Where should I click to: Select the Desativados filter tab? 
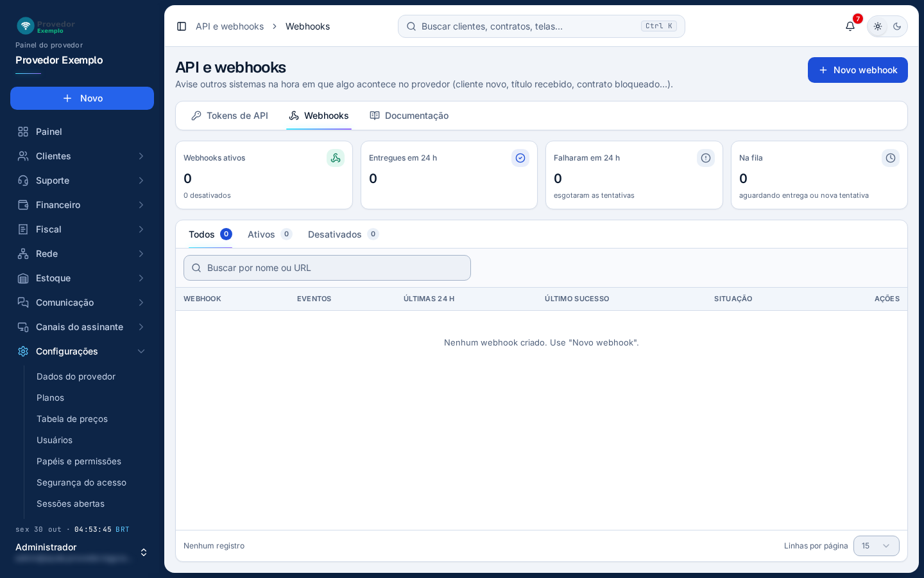(343, 234)
